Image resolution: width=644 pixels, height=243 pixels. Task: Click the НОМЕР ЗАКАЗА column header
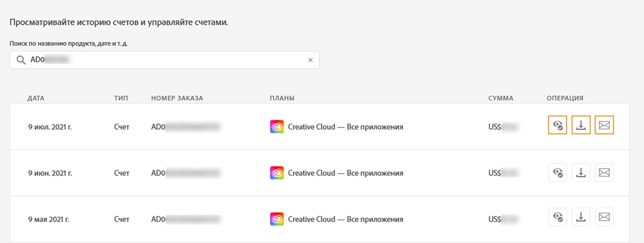(177, 98)
